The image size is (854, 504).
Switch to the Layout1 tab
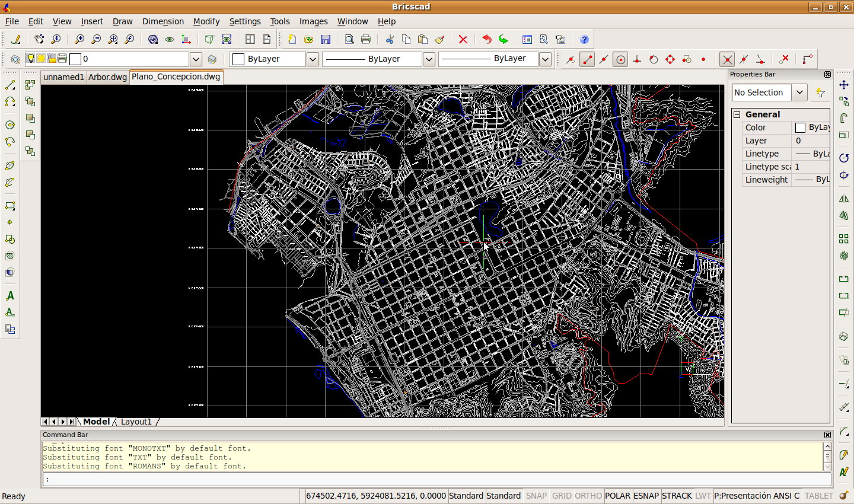pyautogui.click(x=136, y=422)
